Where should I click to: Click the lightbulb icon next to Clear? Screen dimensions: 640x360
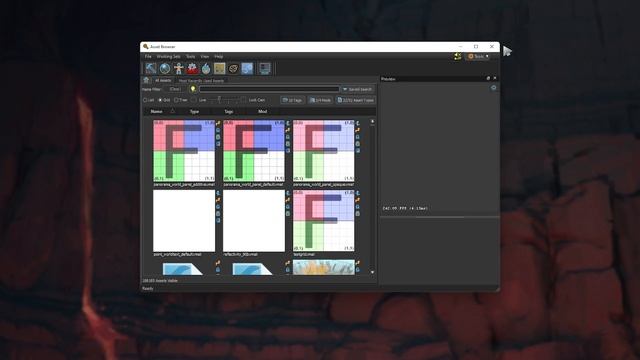click(x=193, y=89)
